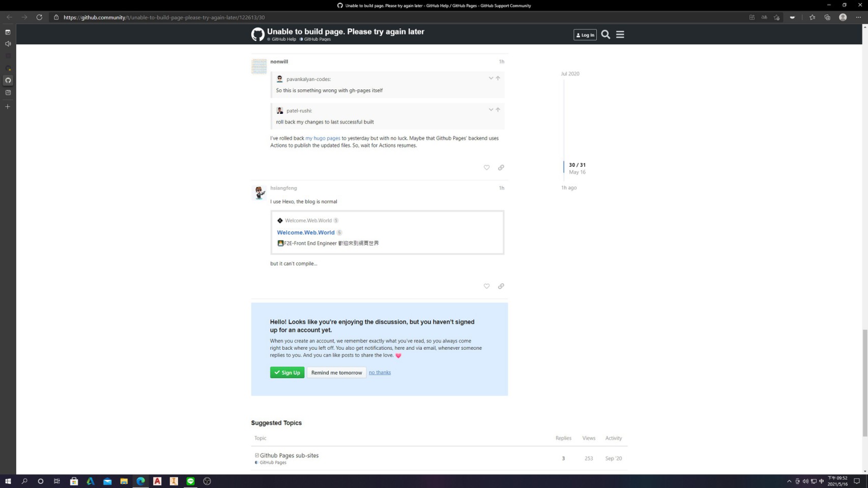Open the GitHub Pages category tag in the header

317,39
